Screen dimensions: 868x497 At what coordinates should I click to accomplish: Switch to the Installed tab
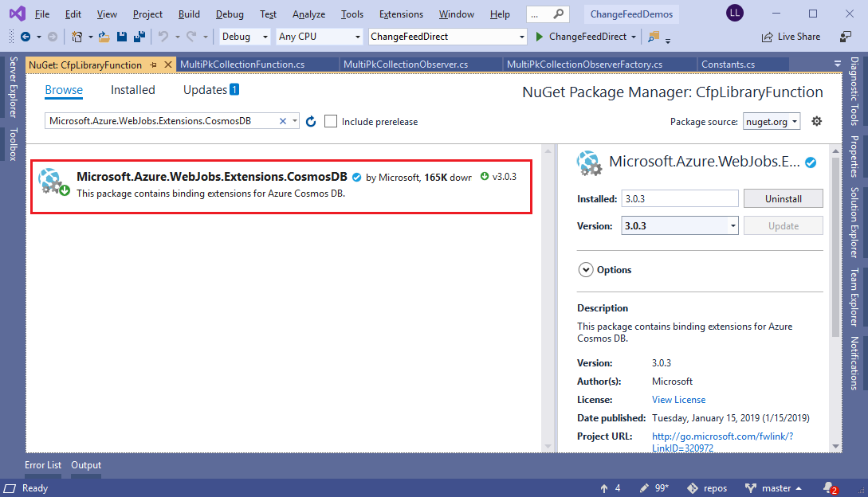tap(133, 90)
